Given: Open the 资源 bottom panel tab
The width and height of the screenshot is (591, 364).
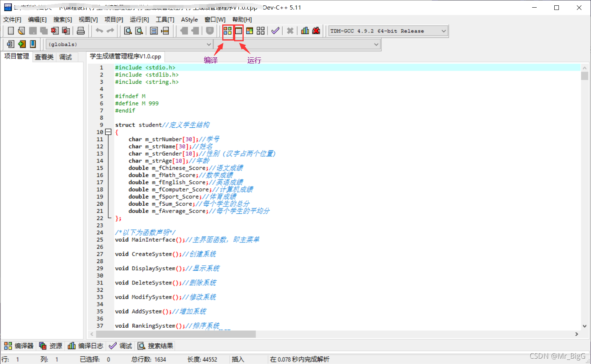Looking at the screenshot, I should pos(50,346).
